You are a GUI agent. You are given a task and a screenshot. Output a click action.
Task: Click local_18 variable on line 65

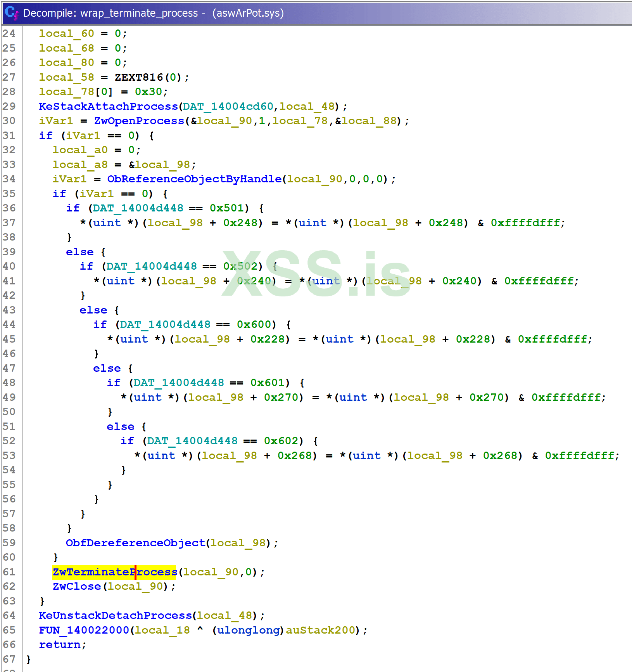162,630
